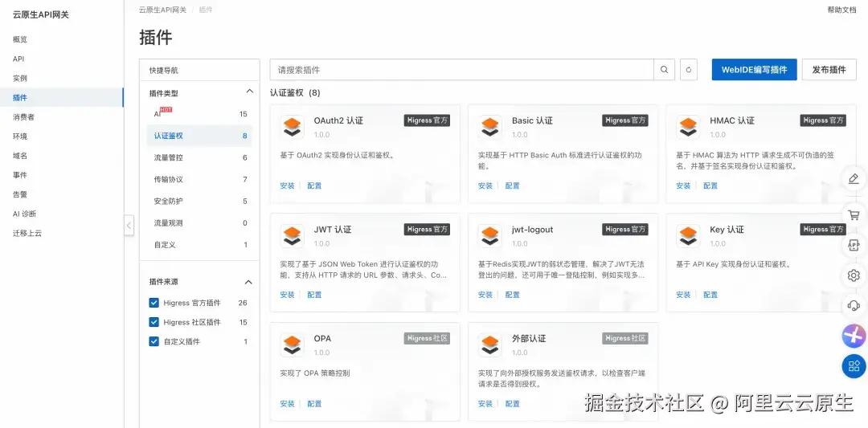Click the headset support floating icon

pos(854,305)
